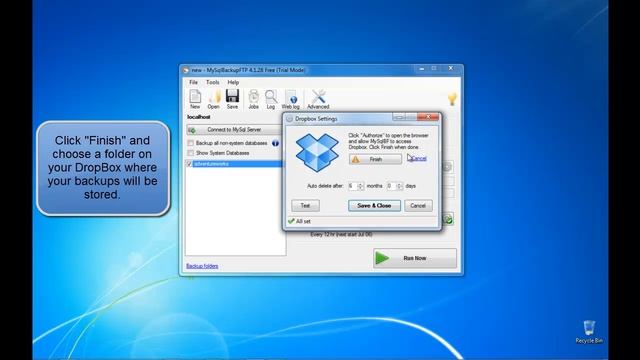Open the Jobs toolbar icon
The image size is (640, 360).
point(253,99)
